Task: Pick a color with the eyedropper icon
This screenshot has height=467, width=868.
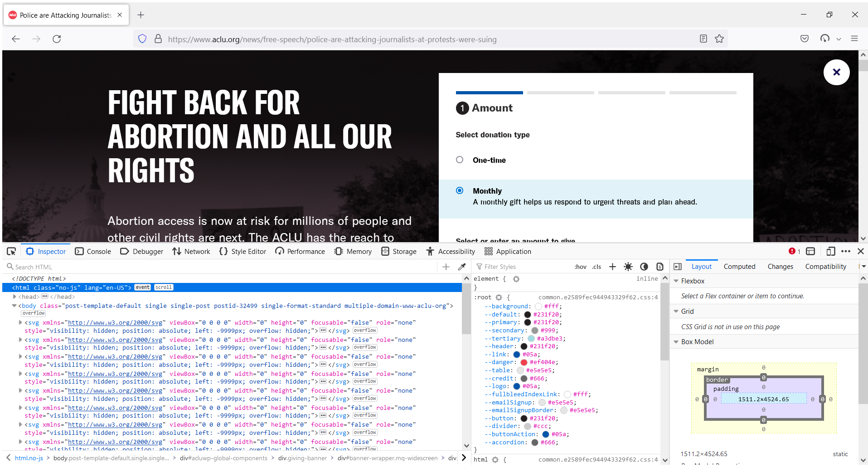Action: point(462,267)
